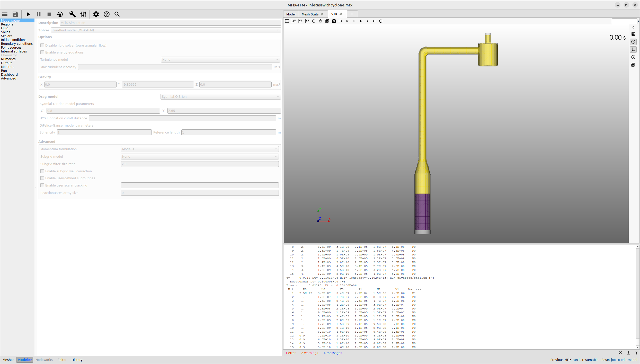Set the VTK view to the XY plane
Viewport: 640px width, 364px height.
click(294, 21)
